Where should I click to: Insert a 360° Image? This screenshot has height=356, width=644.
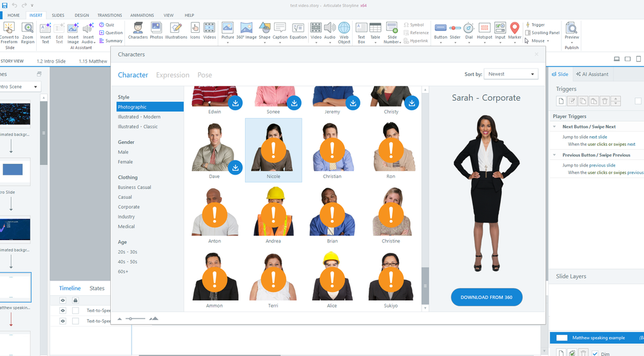(246, 31)
